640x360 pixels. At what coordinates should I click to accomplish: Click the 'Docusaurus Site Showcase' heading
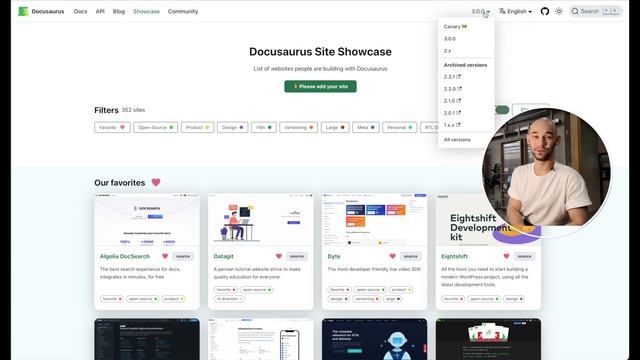(x=320, y=52)
